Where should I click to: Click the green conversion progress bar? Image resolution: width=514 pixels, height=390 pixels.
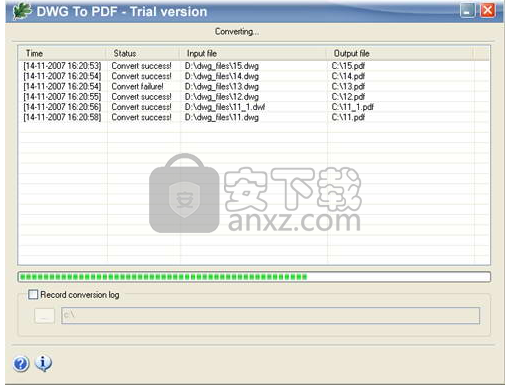(254, 277)
